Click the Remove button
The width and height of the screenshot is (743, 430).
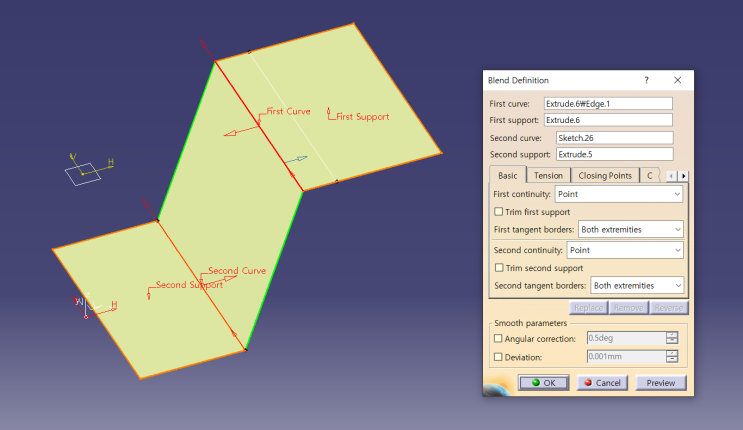coord(628,308)
